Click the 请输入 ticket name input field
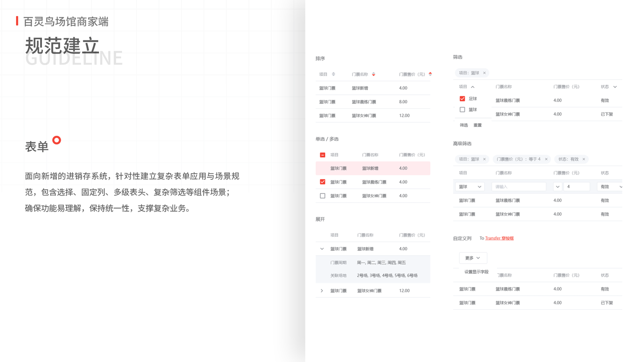The height and width of the screenshot is (362, 644). click(519, 187)
